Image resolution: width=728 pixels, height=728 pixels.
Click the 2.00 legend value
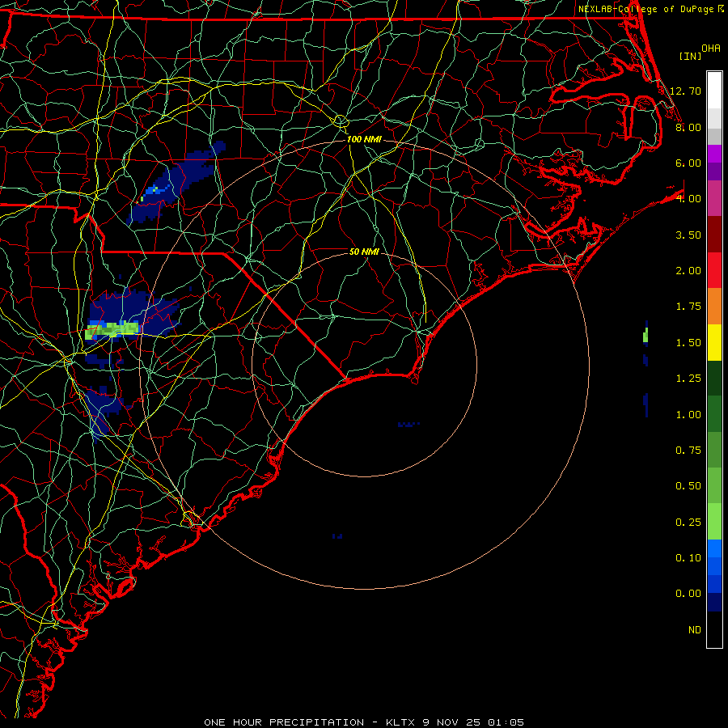[688, 271]
